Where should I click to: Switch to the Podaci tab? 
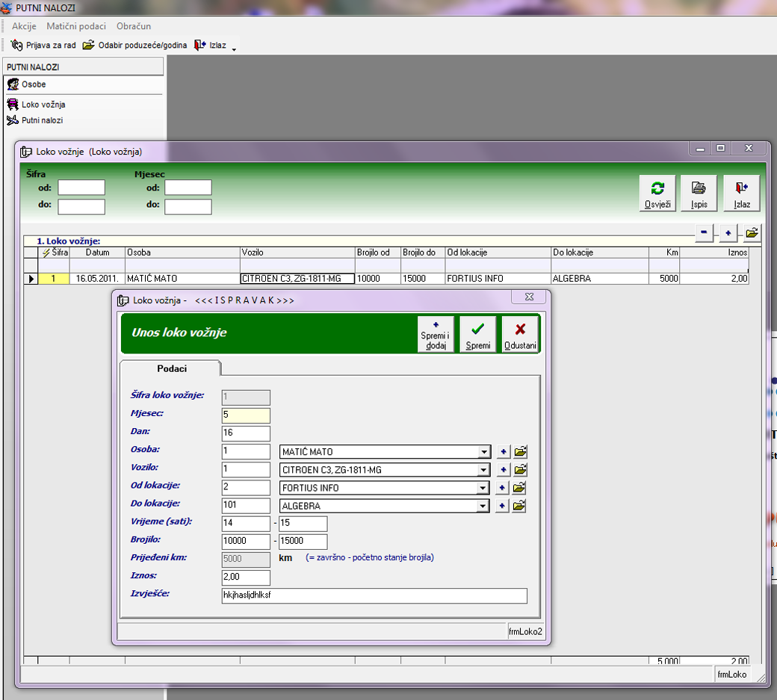[x=171, y=368]
